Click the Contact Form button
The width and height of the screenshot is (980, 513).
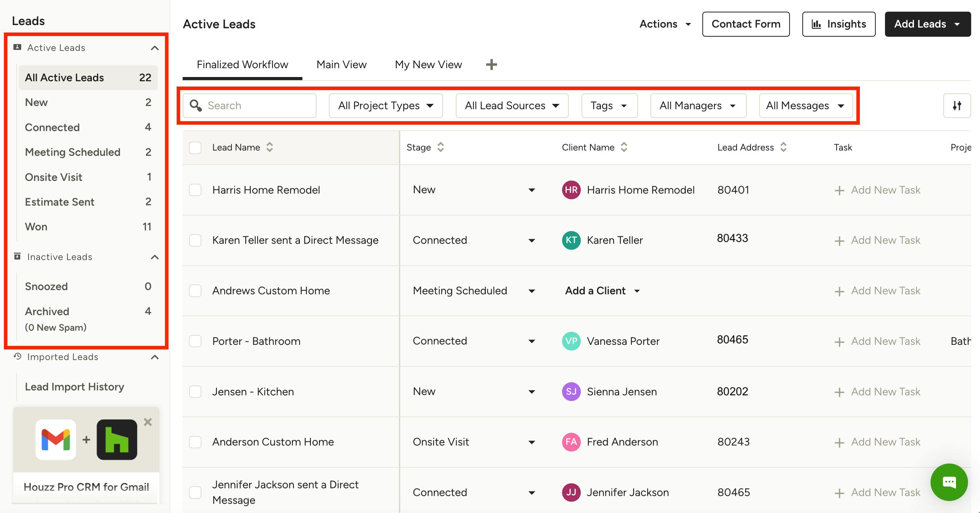pos(746,24)
